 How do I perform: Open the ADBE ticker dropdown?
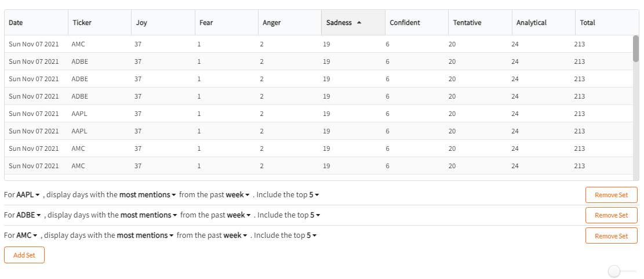(x=28, y=215)
